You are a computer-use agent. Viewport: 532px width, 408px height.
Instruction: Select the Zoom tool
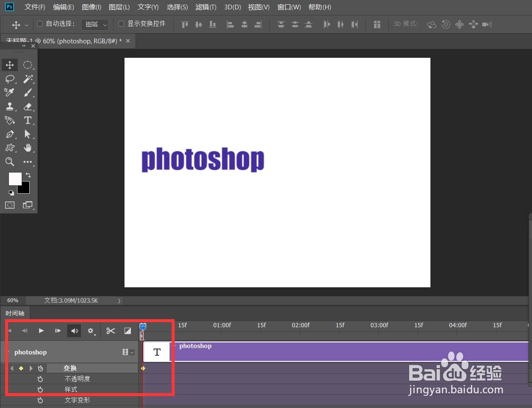coord(10,161)
